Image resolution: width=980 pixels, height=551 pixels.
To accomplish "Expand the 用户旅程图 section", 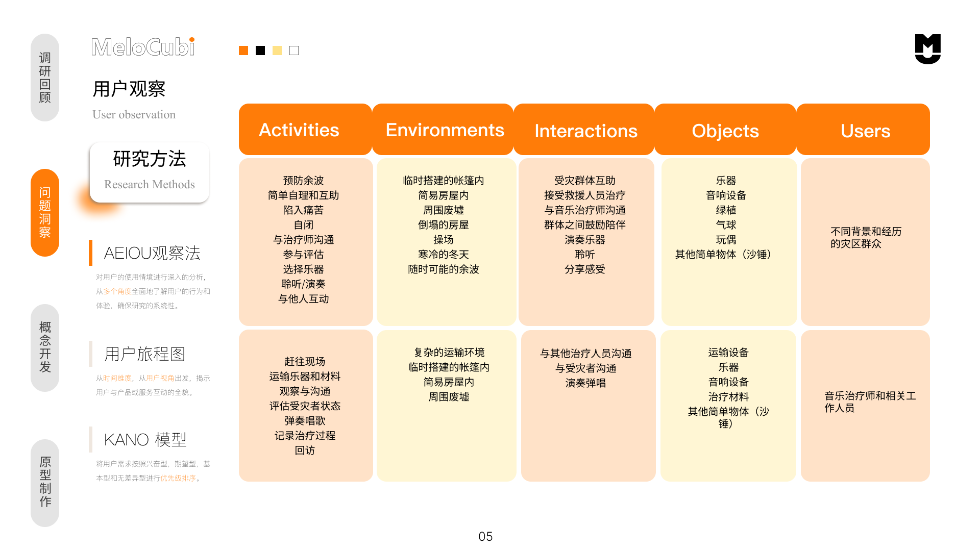I will point(144,353).
